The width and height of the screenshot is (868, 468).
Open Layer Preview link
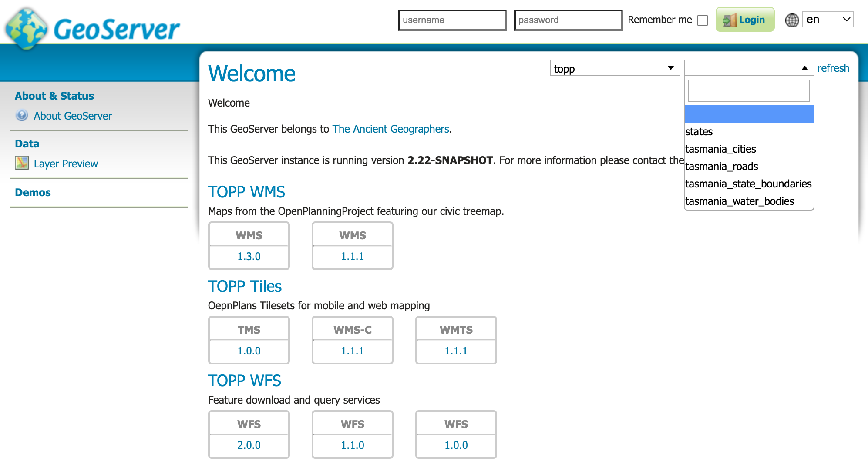(66, 164)
